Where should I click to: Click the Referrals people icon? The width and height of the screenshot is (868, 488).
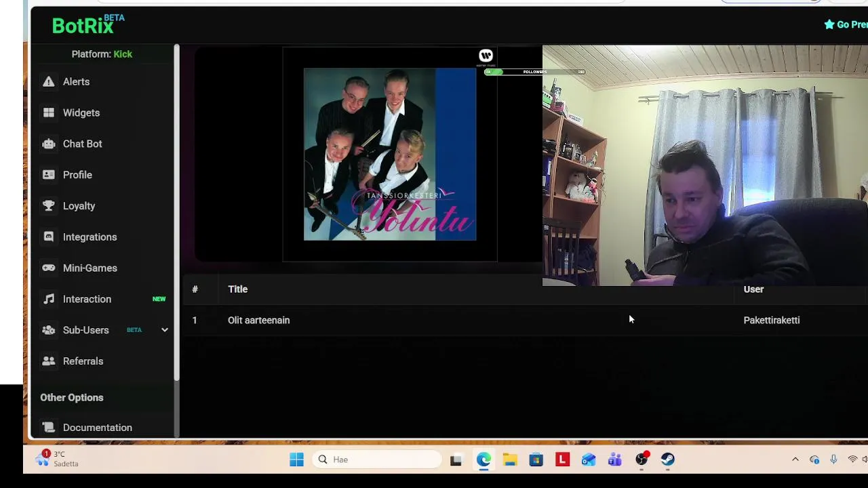tap(49, 361)
